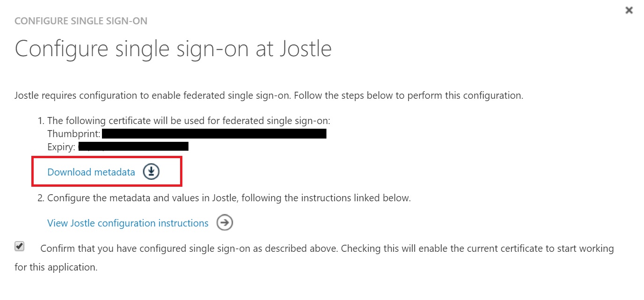Click the Expiry label
The image size is (644, 300).
coord(61,146)
